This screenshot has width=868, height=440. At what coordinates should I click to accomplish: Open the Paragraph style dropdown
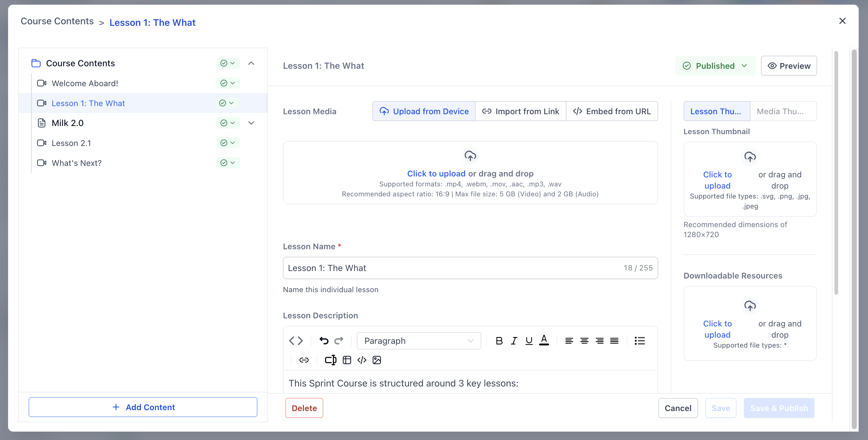(x=418, y=341)
